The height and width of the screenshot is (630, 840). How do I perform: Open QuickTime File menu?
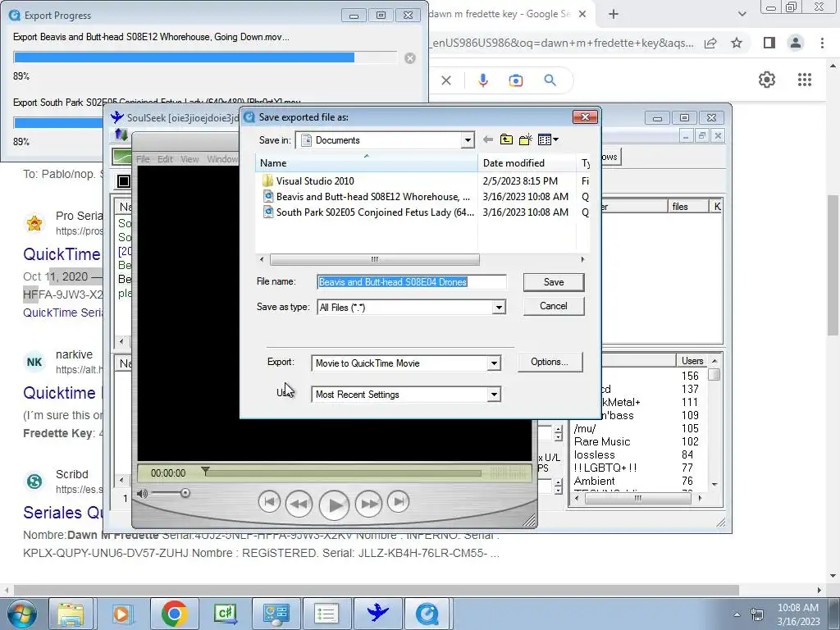[x=143, y=159]
